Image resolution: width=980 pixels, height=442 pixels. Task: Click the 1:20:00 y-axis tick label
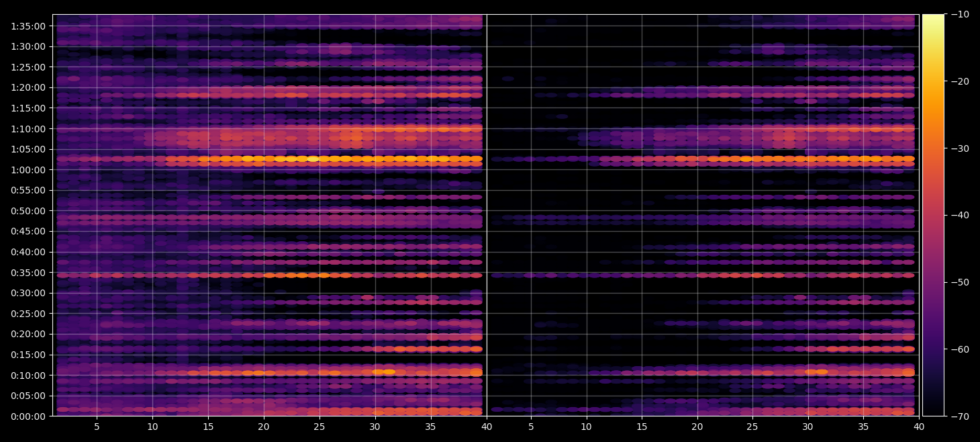[29, 87]
